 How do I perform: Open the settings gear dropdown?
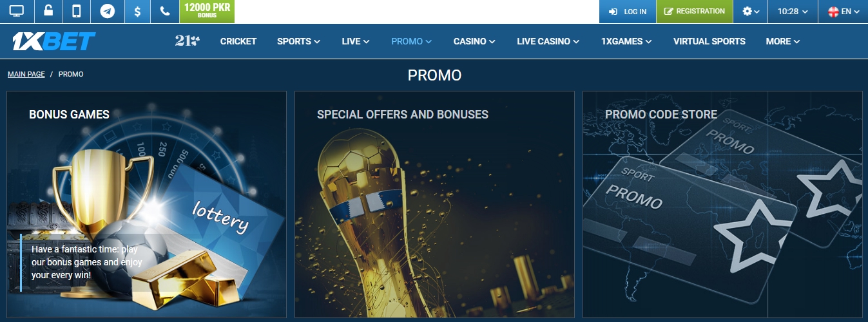click(x=751, y=11)
